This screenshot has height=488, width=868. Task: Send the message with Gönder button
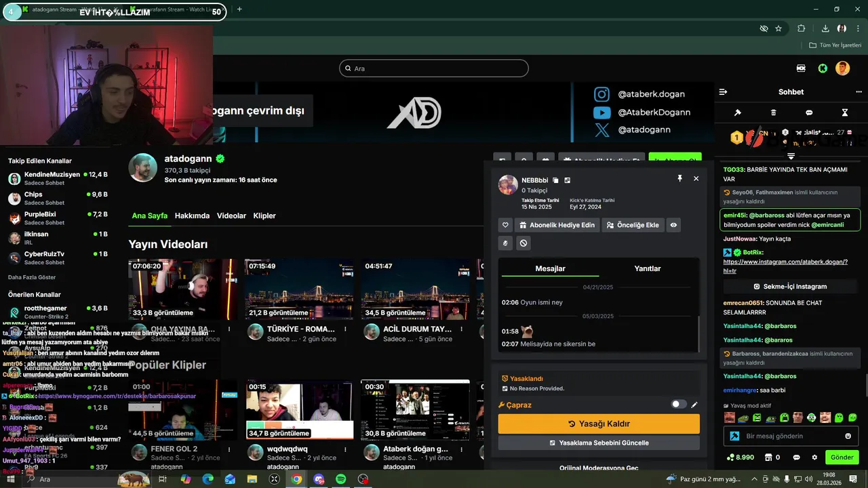coord(842,457)
